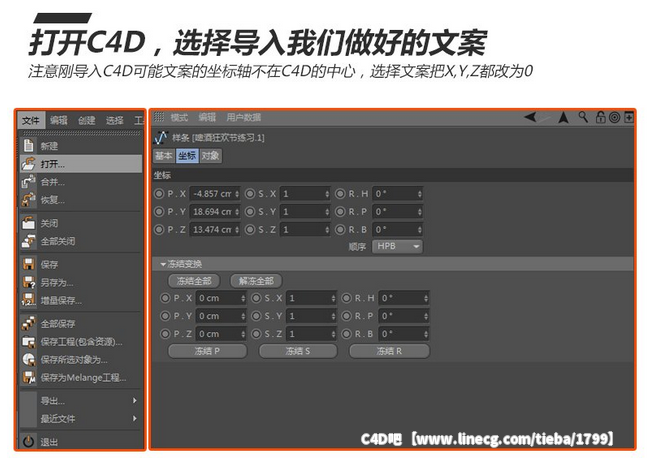This screenshot has height=458, width=647.
Task: Toggle the S.X keyframe dot in 坐标
Action: 250,194
